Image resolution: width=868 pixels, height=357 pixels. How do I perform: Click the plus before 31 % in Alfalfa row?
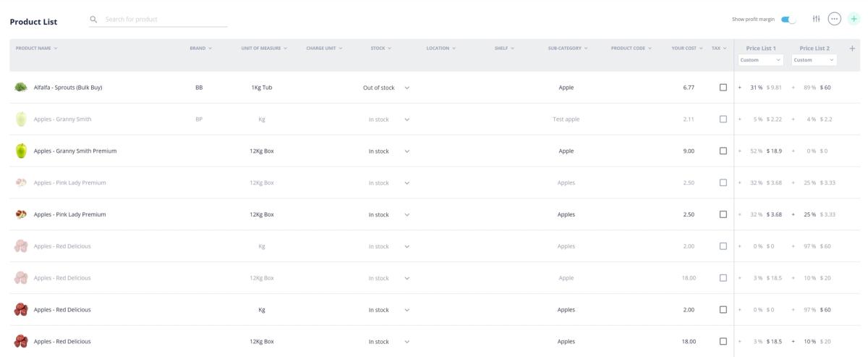pyautogui.click(x=740, y=88)
